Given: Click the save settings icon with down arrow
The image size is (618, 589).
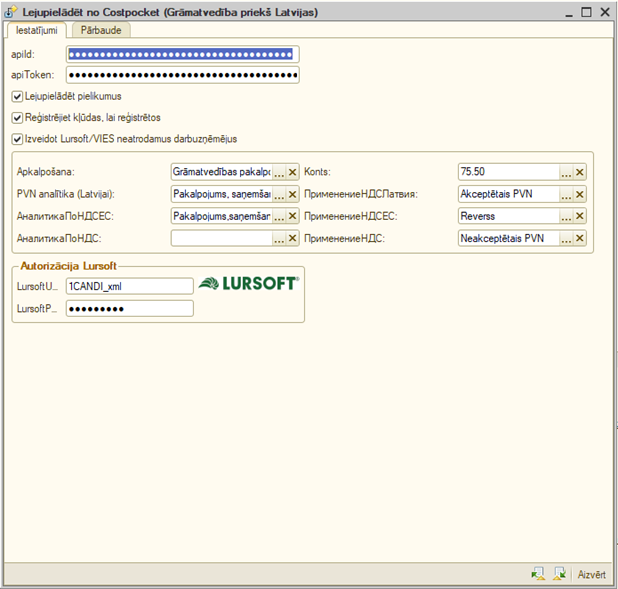Looking at the screenshot, I should [560, 574].
